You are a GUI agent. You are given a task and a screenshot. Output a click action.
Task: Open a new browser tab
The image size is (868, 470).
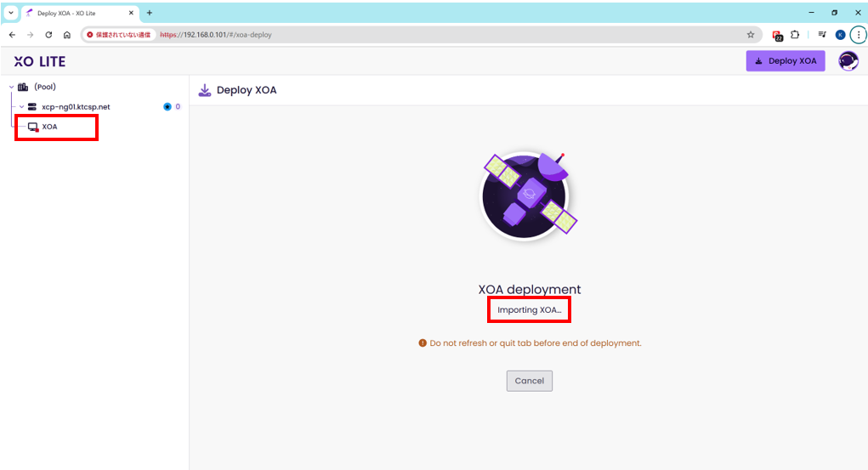[x=150, y=13]
